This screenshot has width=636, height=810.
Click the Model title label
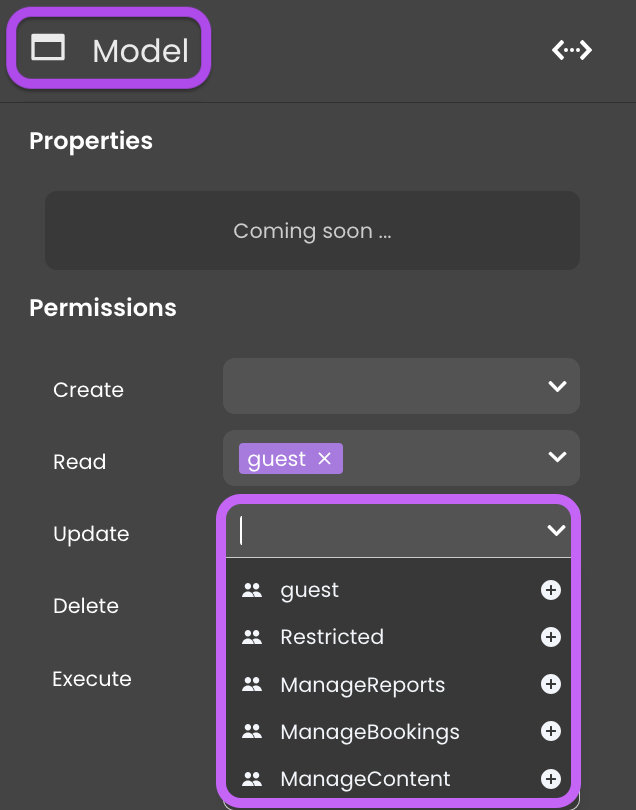tap(141, 51)
